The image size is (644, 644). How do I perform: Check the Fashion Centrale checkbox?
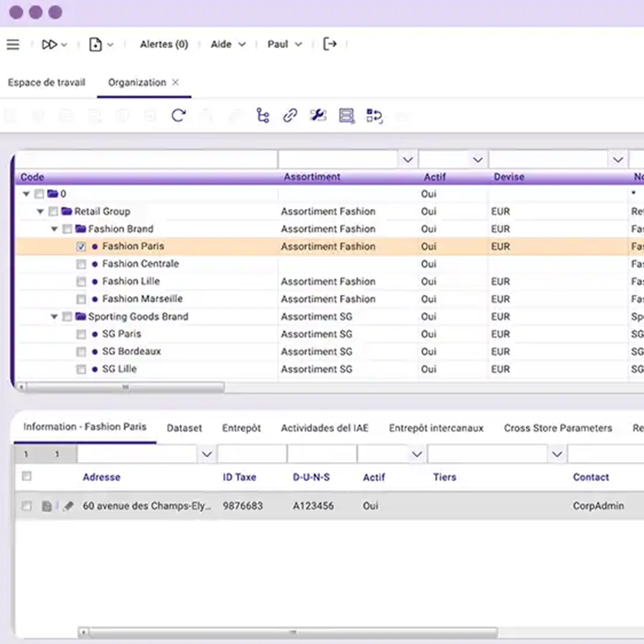81,264
